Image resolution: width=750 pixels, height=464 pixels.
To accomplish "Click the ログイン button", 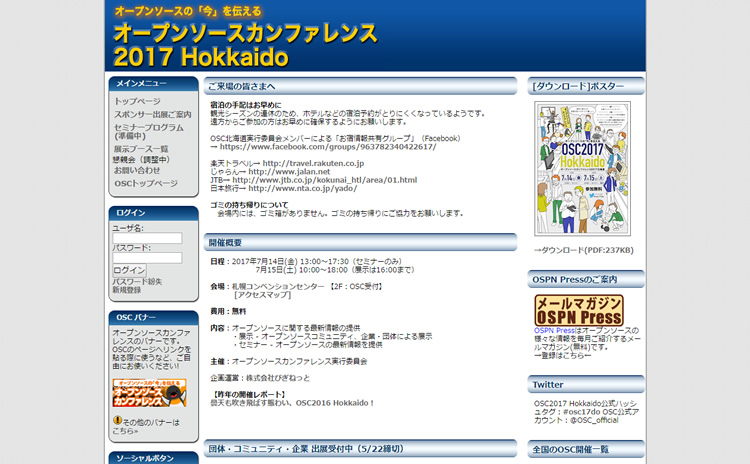I will click(129, 270).
